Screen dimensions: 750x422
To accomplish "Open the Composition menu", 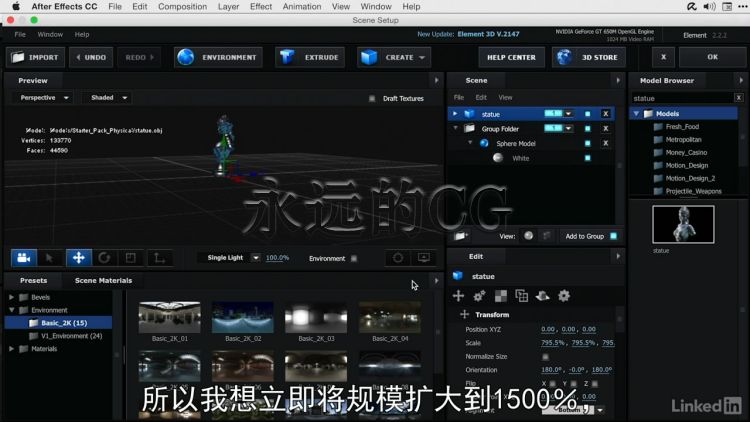I will (x=182, y=7).
